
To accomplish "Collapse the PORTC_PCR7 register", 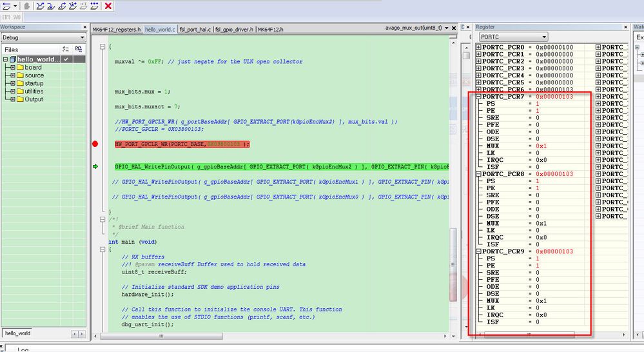I will (478, 97).
